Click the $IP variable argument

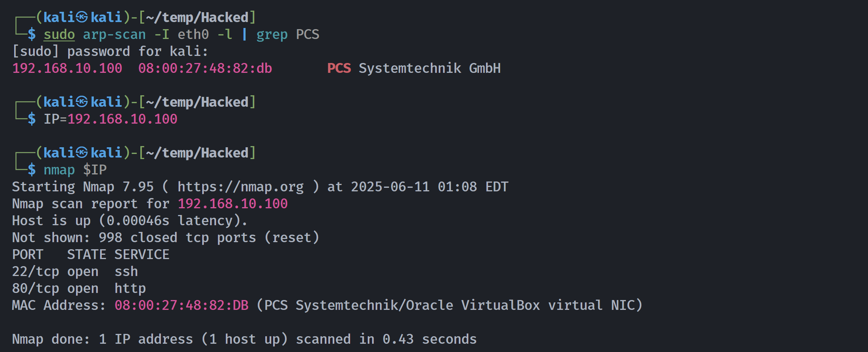[x=95, y=170]
